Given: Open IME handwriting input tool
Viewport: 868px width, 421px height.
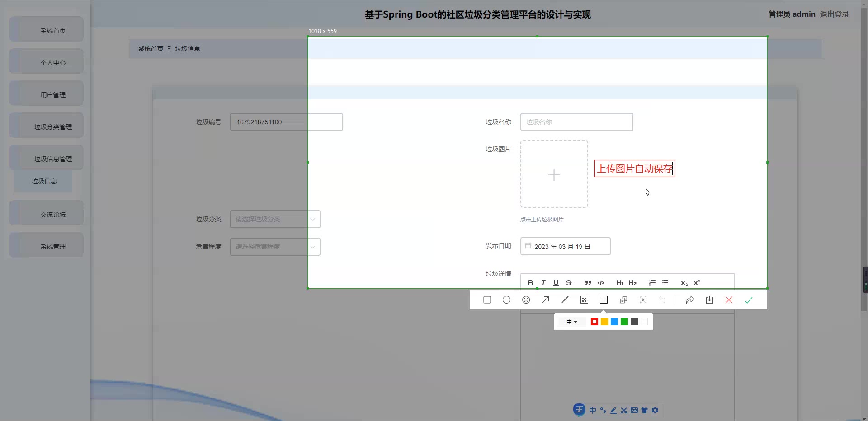Looking at the screenshot, I should tap(613, 410).
